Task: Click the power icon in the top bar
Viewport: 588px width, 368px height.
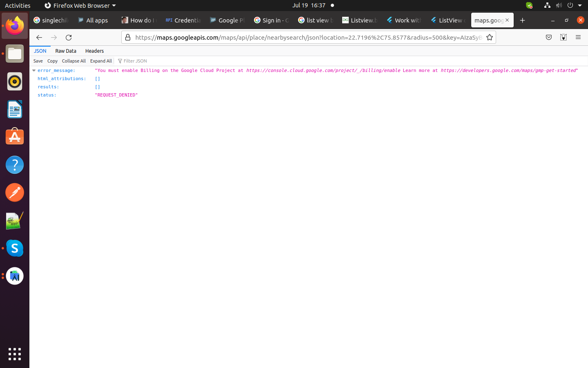Action: [x=570, y=5]
